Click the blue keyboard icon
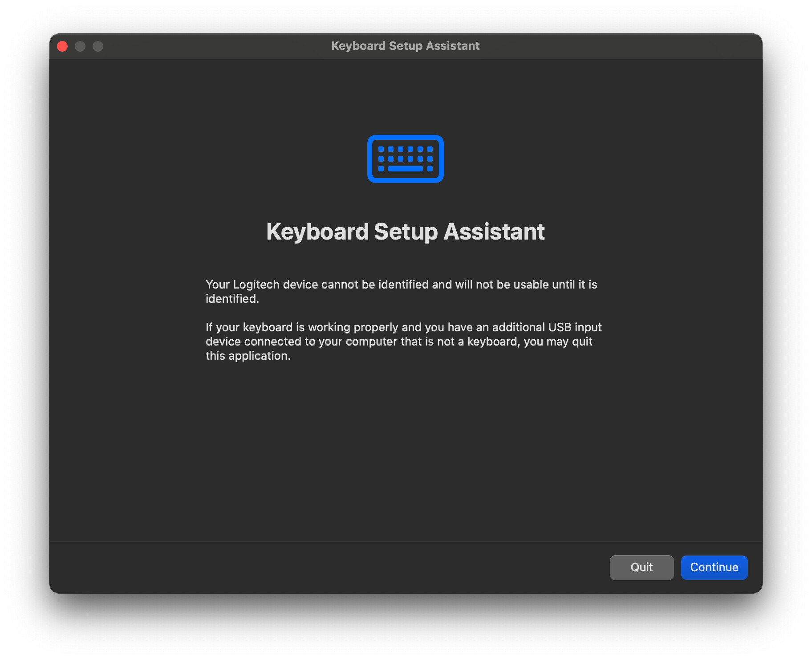Image resolution: width=812 pixels, height=659 pixels. [x=405, y=159]
